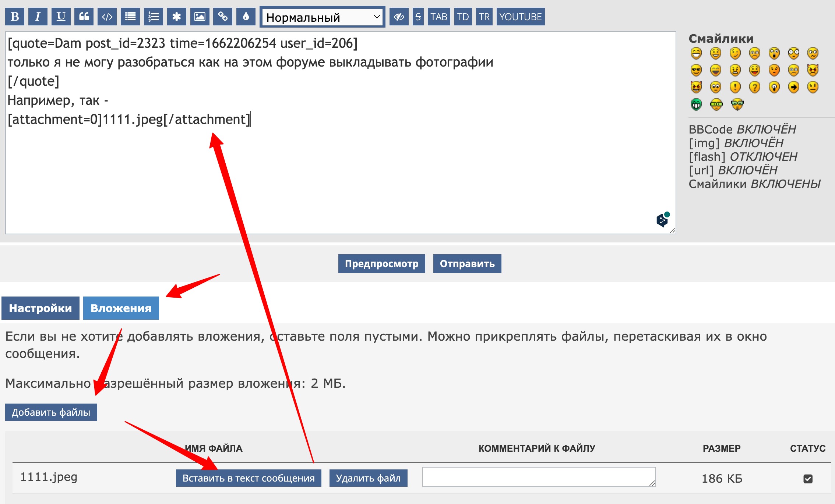The width and height of the screenshot is (835, 504).
Task: Click the file comment text field
Action: (538, 477)
